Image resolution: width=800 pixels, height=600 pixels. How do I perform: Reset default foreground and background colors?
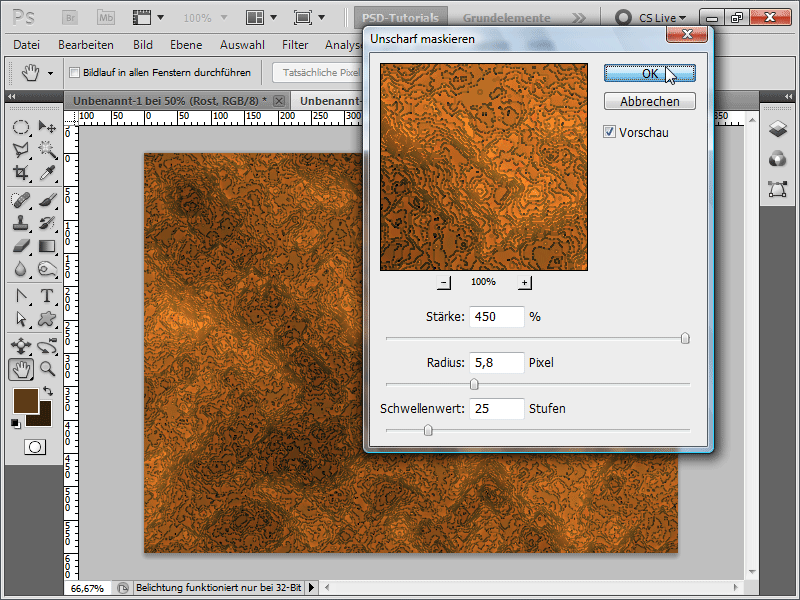[x=16, y=423]
